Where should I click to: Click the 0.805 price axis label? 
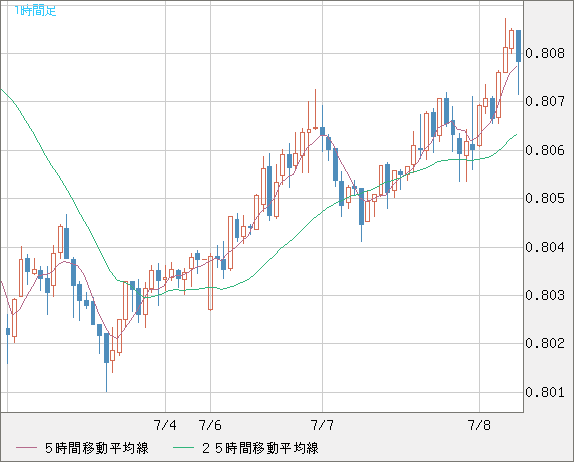pos(545,198)
